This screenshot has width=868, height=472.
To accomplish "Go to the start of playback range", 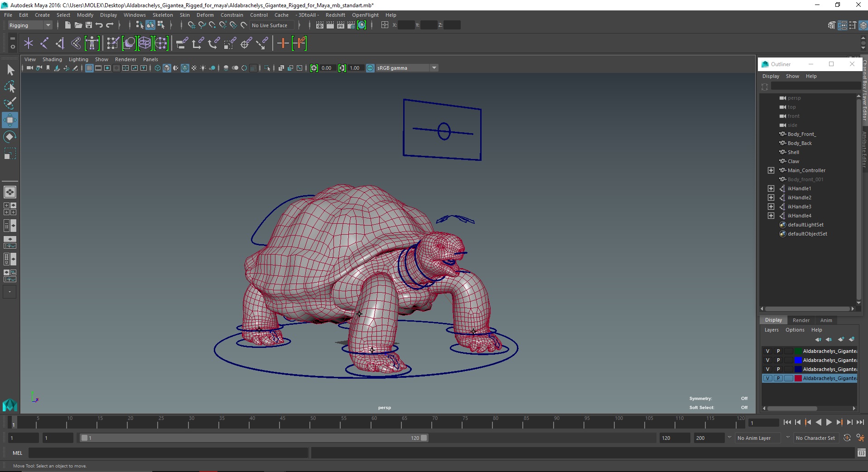I will pyautogui.click(x=787, y=422).
